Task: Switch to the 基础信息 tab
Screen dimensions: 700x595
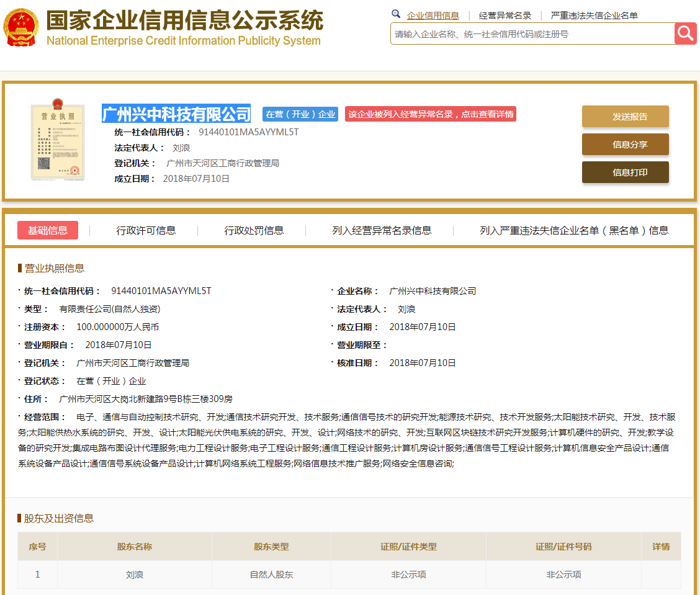Action: point(48,230)
